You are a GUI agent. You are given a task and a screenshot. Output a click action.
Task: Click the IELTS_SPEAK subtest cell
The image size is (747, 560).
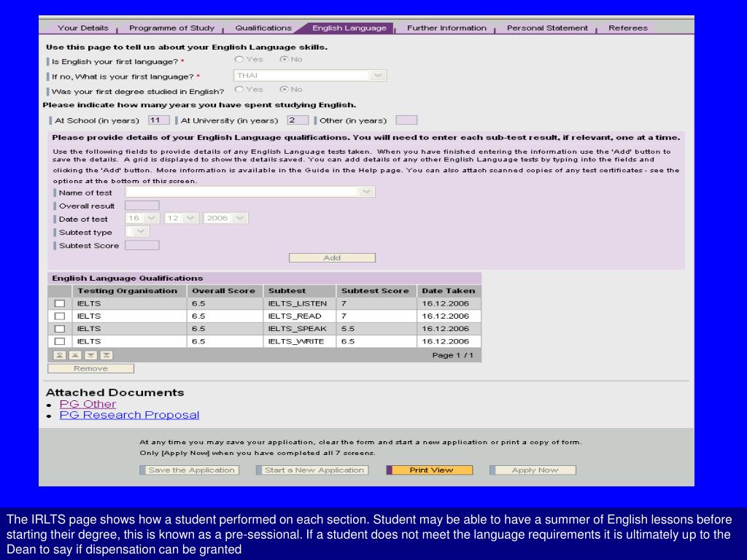pos(300,329)
